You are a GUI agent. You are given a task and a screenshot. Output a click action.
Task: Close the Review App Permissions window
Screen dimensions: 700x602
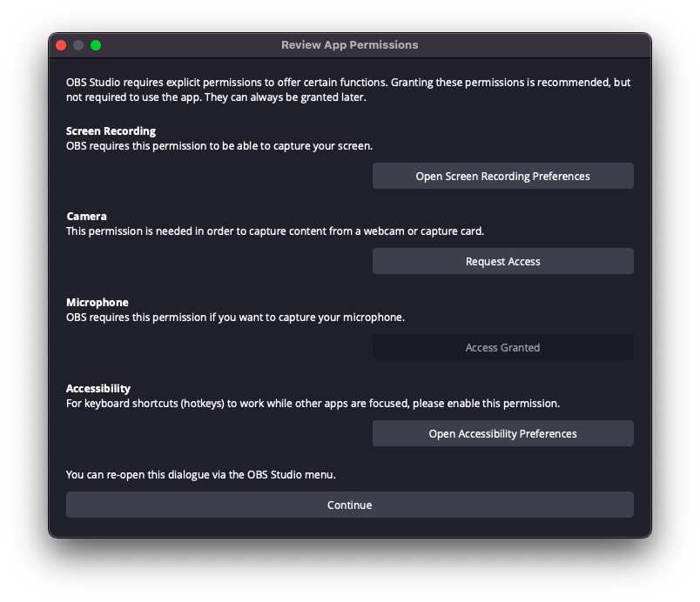pos(61,45)
